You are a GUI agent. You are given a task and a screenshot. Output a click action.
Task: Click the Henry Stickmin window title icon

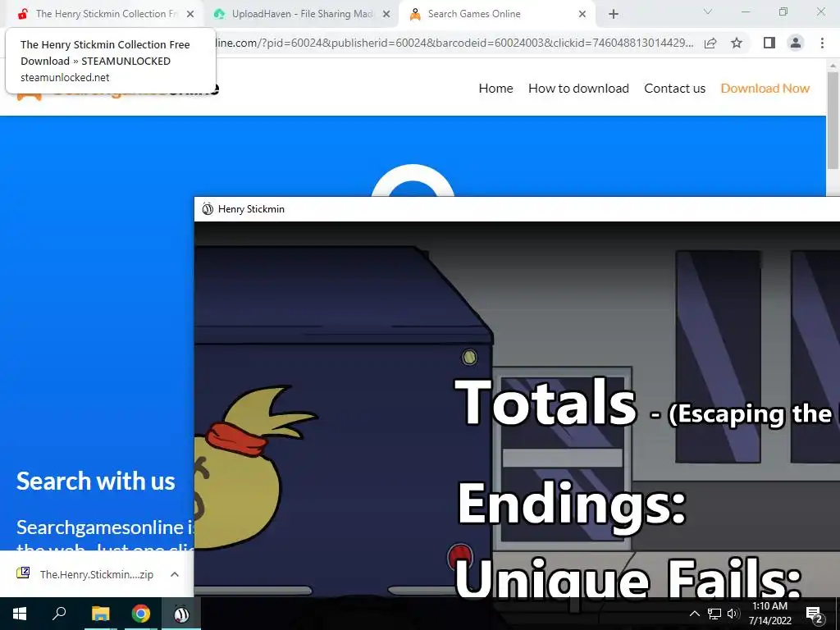pos(208,209)
